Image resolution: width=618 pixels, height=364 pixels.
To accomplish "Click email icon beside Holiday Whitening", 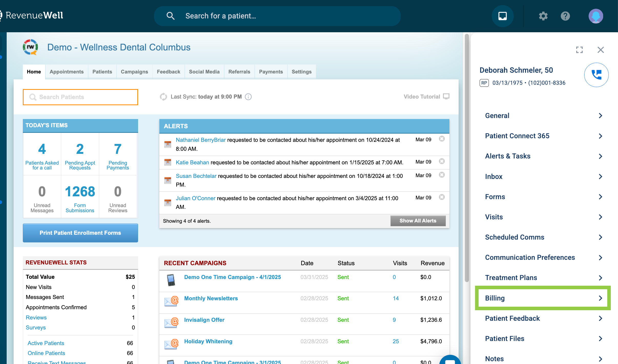I will pyautogui.click(x=171, y=344).
